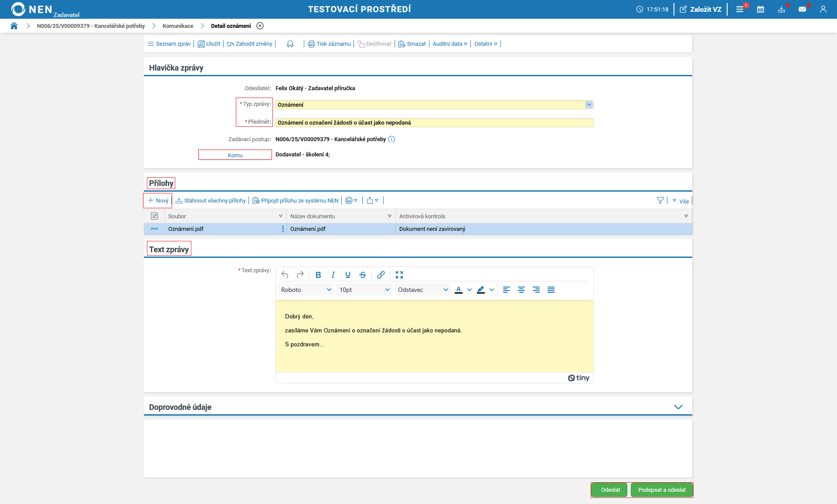Insert a hyperlink with link icon
This screenshot has width=837, height=504.
(x=381, y=275)
